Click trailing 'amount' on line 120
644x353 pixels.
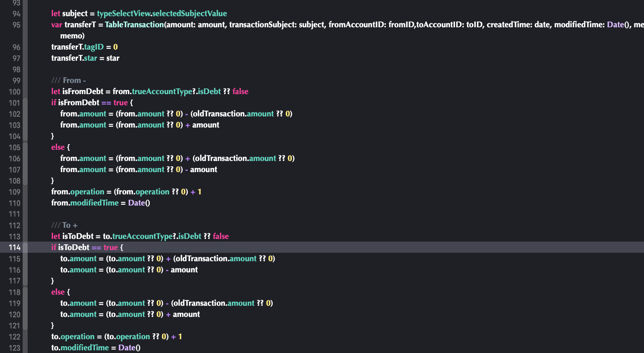(x=186, y=315)
